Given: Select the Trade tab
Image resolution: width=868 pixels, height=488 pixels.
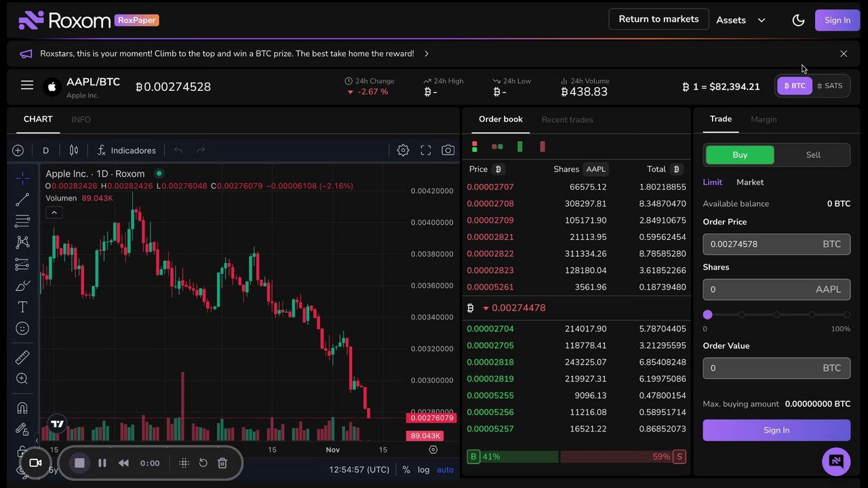Looking at the screenshot, I should coord(721,119).
